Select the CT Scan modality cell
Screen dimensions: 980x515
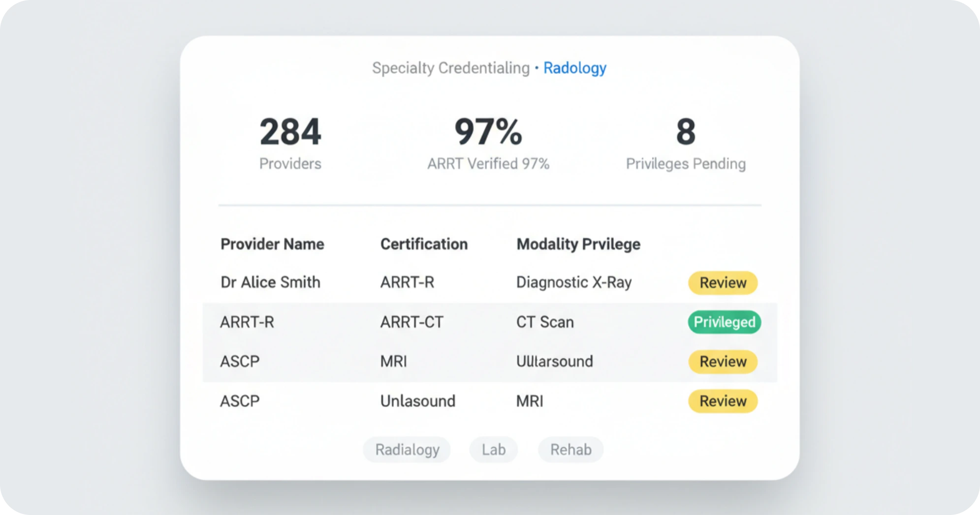[x=545, y=322]
